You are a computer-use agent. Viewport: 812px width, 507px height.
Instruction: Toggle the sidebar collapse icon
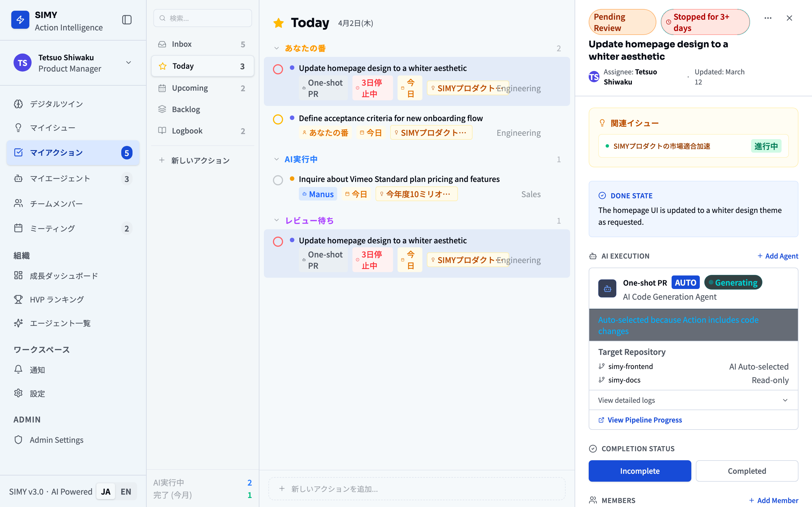(x=127, y=20)
